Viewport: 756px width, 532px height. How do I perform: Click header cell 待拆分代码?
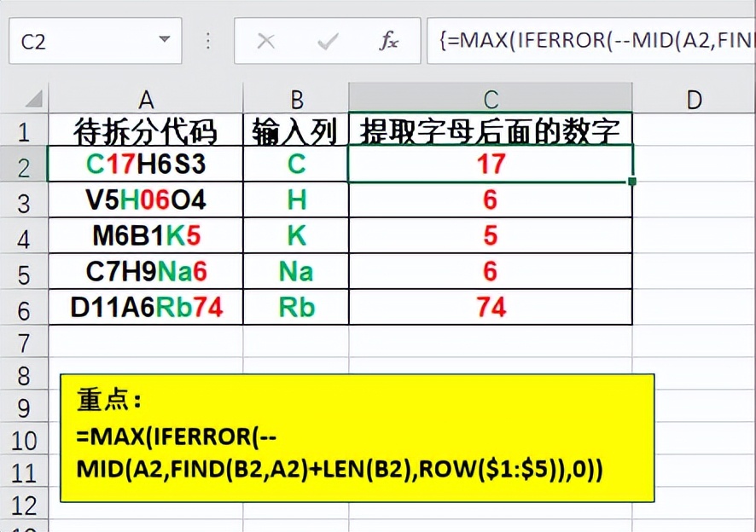click(146, 130)
